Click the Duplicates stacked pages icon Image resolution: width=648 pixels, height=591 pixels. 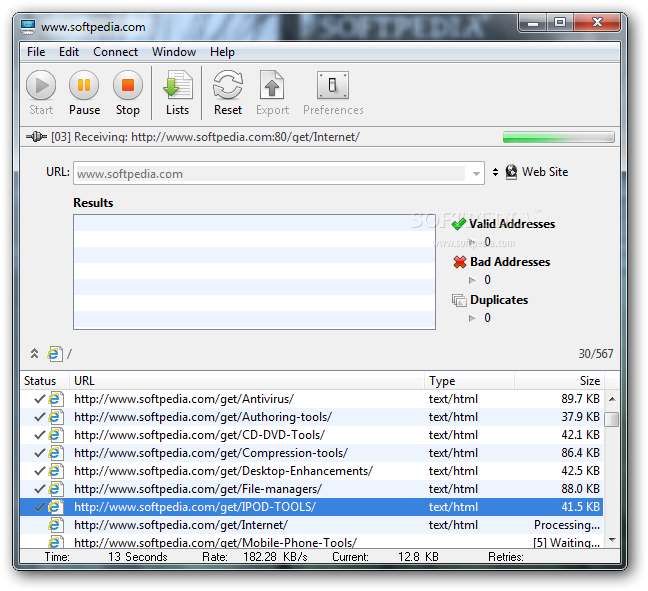pos(459,300)
